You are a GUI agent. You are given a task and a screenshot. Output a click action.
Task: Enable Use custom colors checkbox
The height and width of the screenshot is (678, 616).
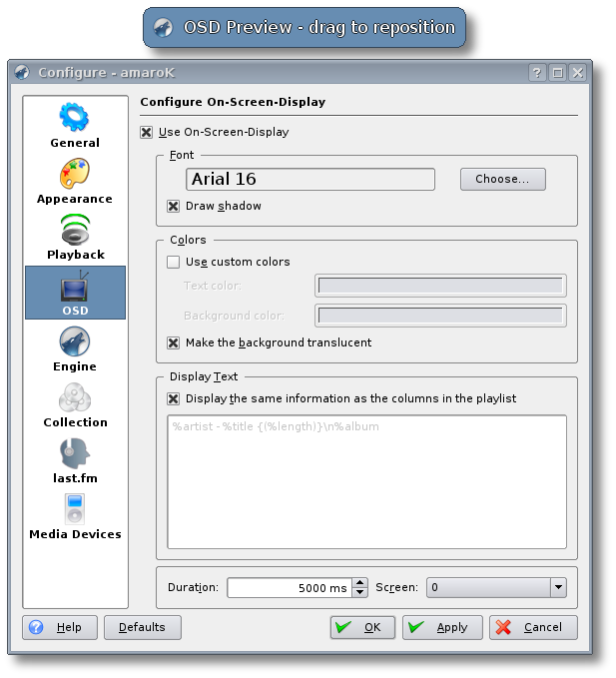[x=174, y=262]
